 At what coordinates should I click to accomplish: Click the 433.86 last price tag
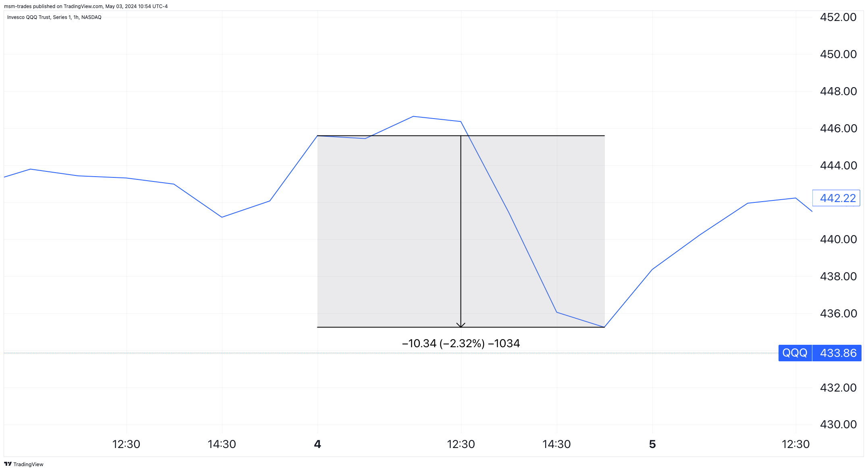click(x=838, y=353)
